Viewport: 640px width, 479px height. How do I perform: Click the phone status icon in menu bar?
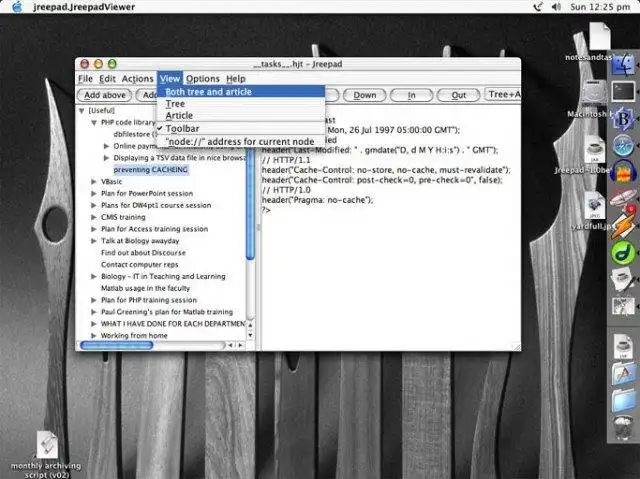click(x=538, y=7)
